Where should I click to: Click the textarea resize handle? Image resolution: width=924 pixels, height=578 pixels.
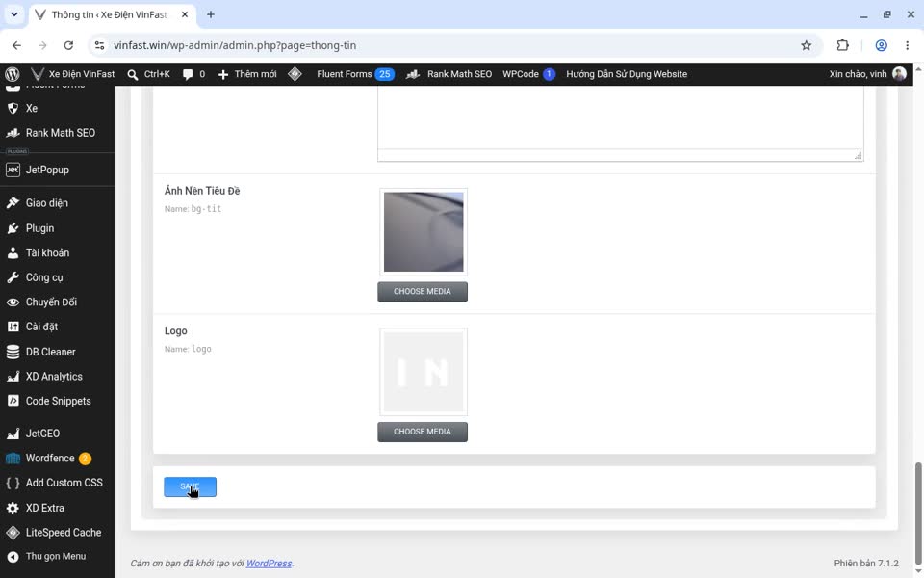[858, 156]
